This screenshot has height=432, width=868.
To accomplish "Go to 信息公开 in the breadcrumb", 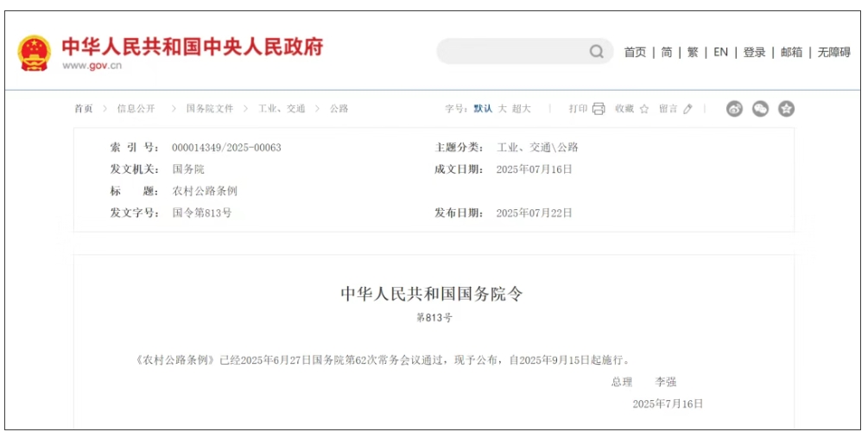I will (x=136, y=109).
